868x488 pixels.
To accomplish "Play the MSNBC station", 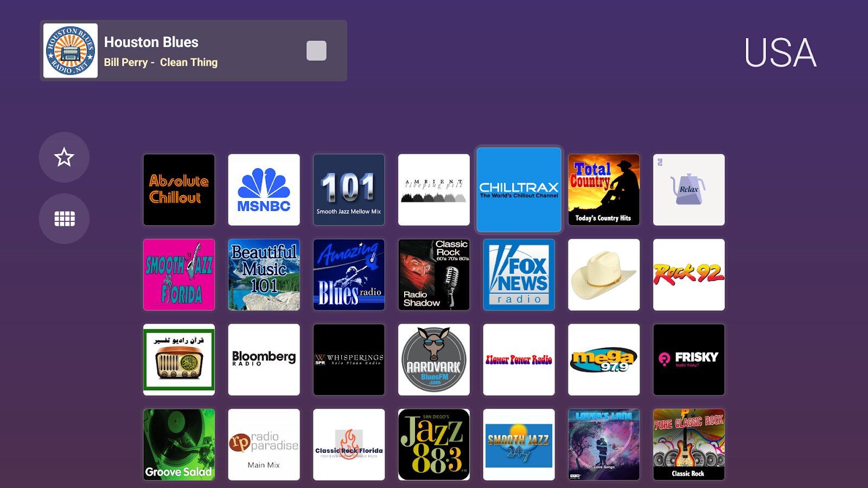I will tap(264, 190).
